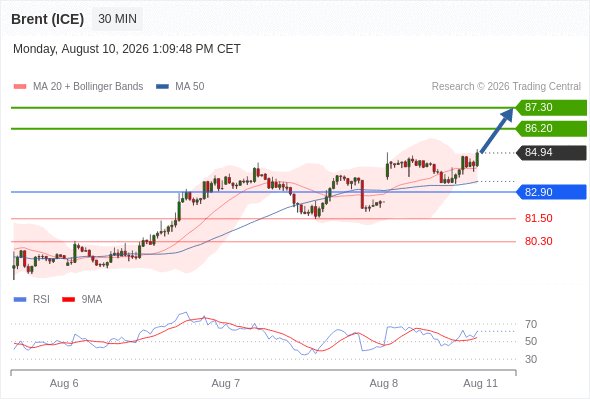590x400 pixels.
Task: Click the date line 'Monday, August 10, 2026 1:09:48 PM CET'
Action: 127,49
